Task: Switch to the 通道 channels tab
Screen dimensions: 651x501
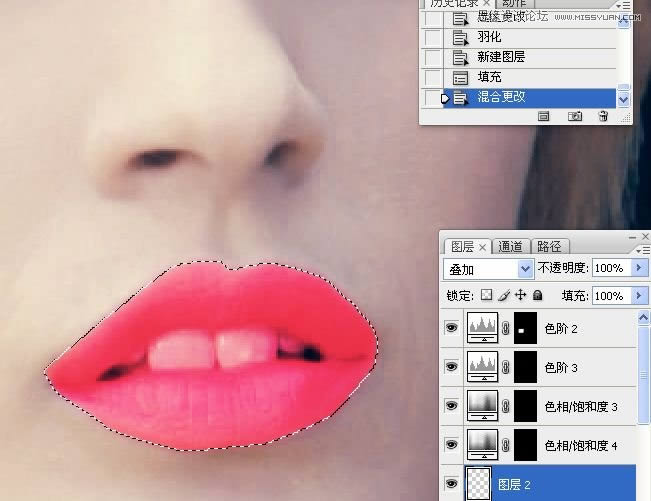Action: [x=510, y=246]
